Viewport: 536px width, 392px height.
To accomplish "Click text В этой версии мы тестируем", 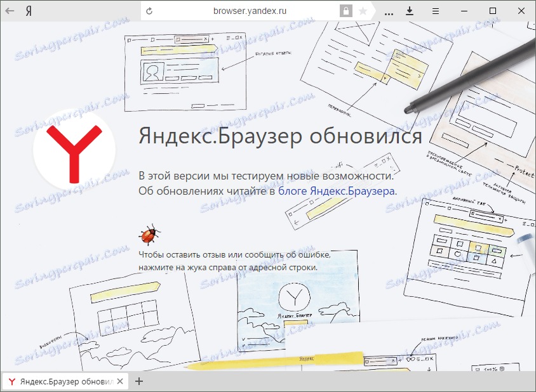I will (x=211, y=176).
